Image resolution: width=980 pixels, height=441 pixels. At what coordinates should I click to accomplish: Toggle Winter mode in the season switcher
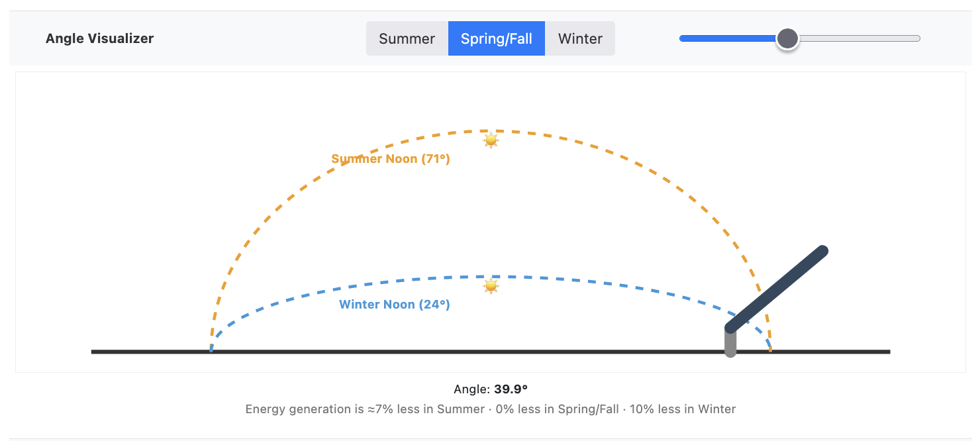click(579, 38)
